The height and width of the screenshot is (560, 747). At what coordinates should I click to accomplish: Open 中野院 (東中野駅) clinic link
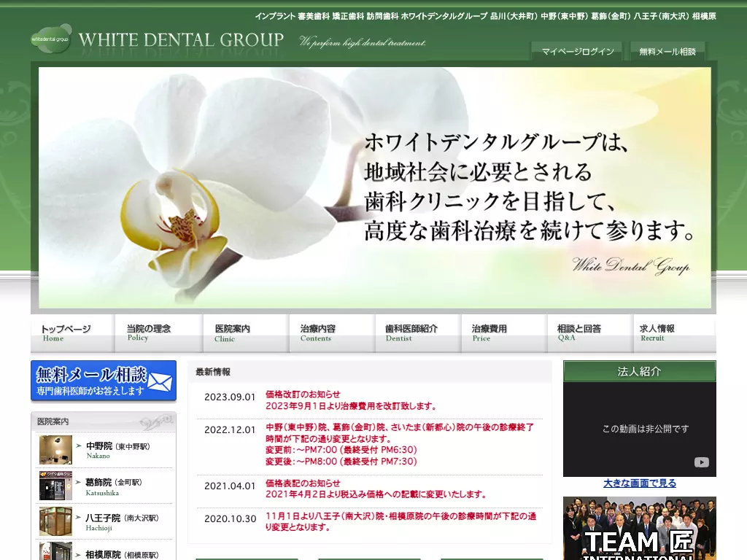tap(118, 449)
